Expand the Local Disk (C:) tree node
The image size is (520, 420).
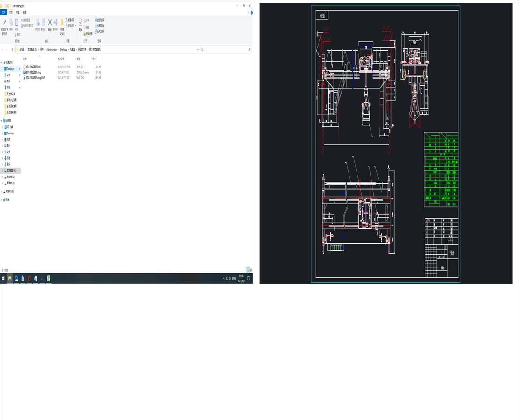click(2, 171)
